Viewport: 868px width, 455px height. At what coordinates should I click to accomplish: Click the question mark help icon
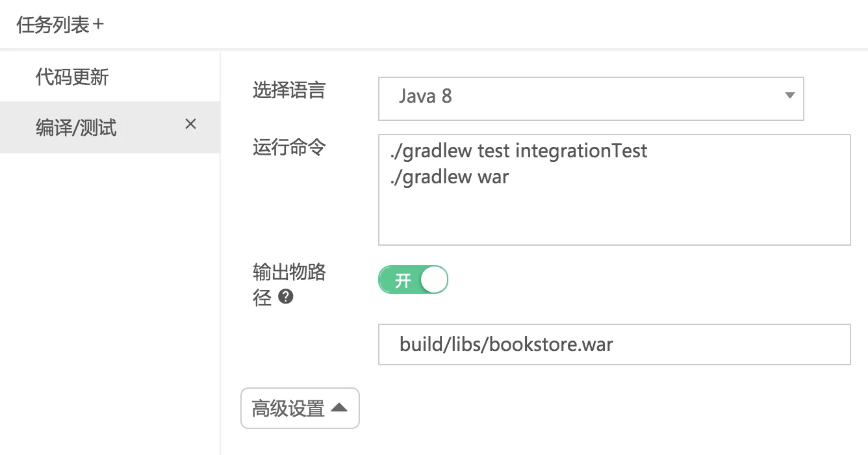click(285, 297)
